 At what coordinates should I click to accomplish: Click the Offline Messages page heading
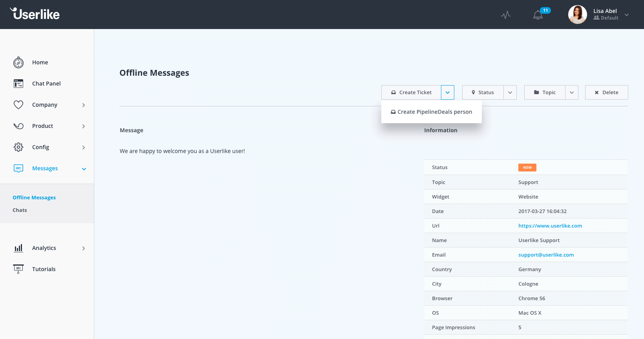154,73
